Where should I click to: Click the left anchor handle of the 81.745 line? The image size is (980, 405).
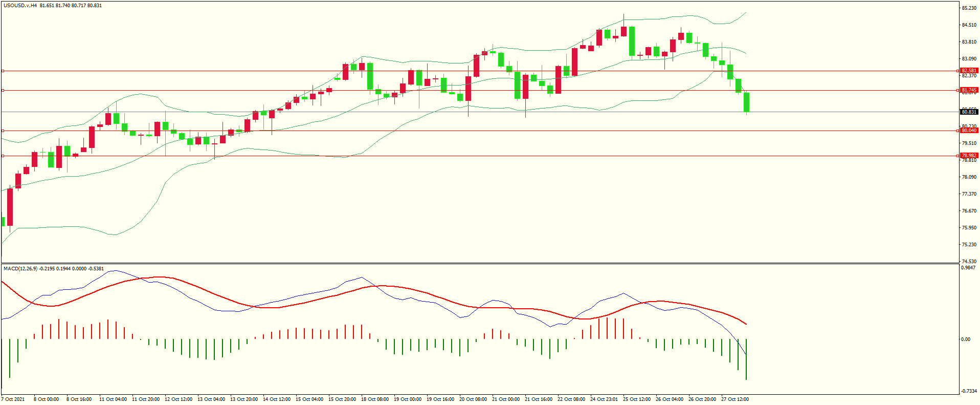pos(3,90)
